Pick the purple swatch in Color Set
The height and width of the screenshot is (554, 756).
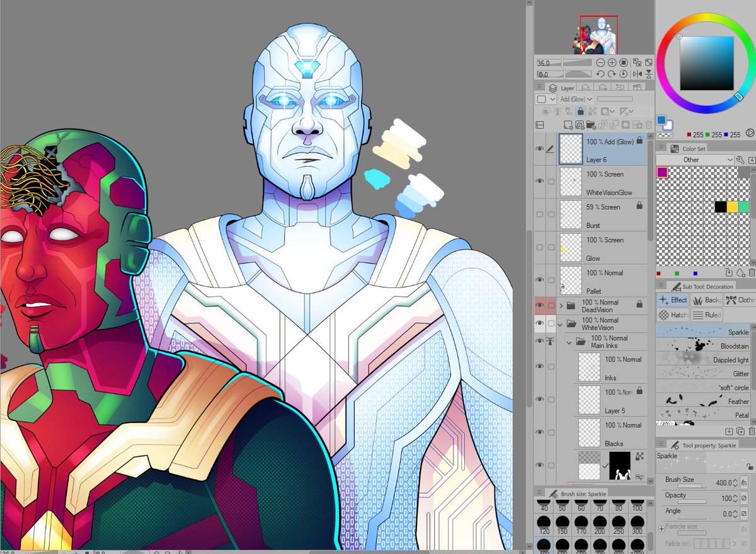click(x=662, y=172)
